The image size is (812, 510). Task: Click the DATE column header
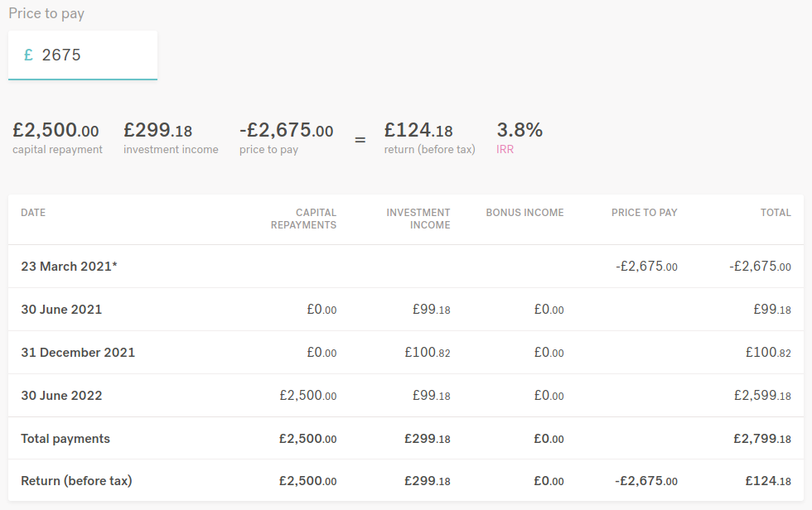point(33,213)
